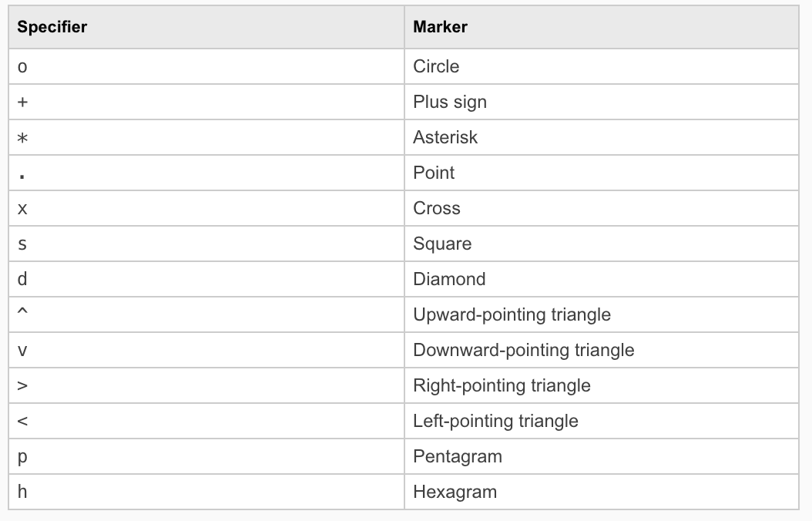812x521 pixels.
Task: Select the Right-pointing triangle text
Action: point(502,385)
